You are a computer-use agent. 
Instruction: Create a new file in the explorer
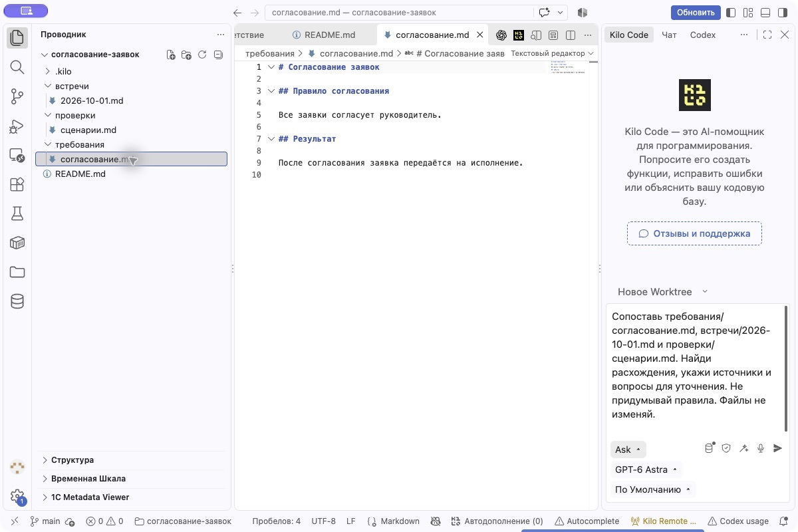tap(171, 55)
